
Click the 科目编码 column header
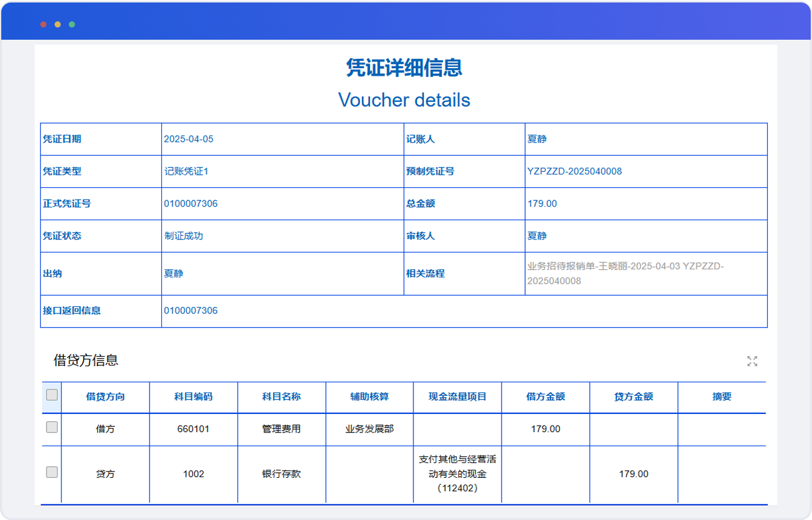click(x=193, y=397)
